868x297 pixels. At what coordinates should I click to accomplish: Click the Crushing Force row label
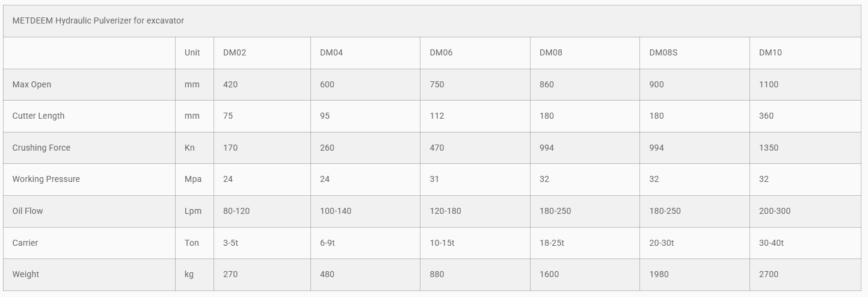[x=41, y=148]
